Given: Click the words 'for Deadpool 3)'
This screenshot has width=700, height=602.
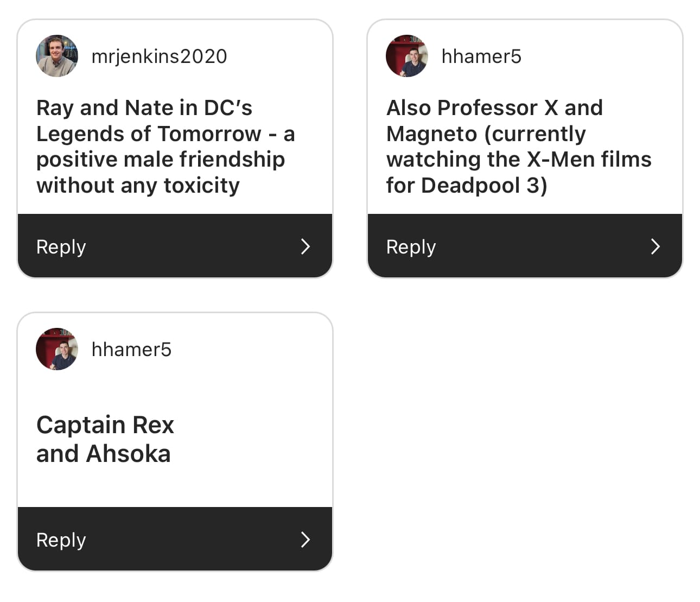Looking at the screenshot, I should coord(467,186).
